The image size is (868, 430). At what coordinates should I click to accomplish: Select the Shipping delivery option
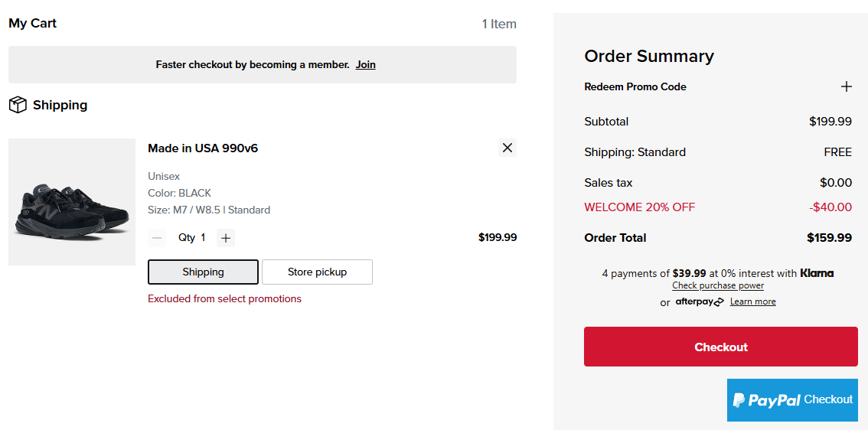(x=203, y=272)
